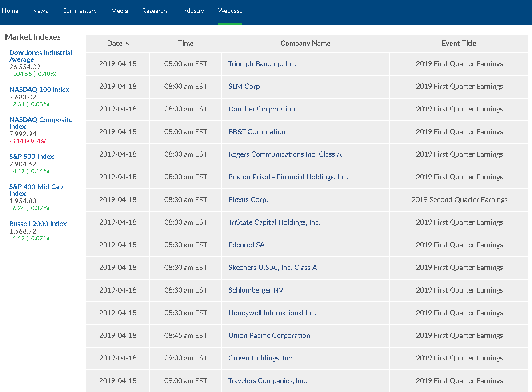Click S&P 400 Mid Cap value 1,954.83
The image size is (532, 392).
pyautogui.click(x=23, y=201)
